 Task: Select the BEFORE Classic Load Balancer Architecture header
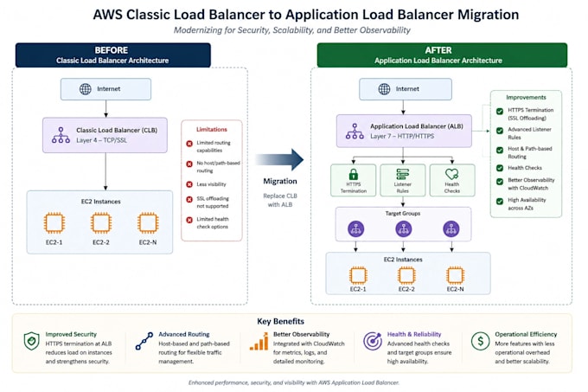(x=113, y=55)
